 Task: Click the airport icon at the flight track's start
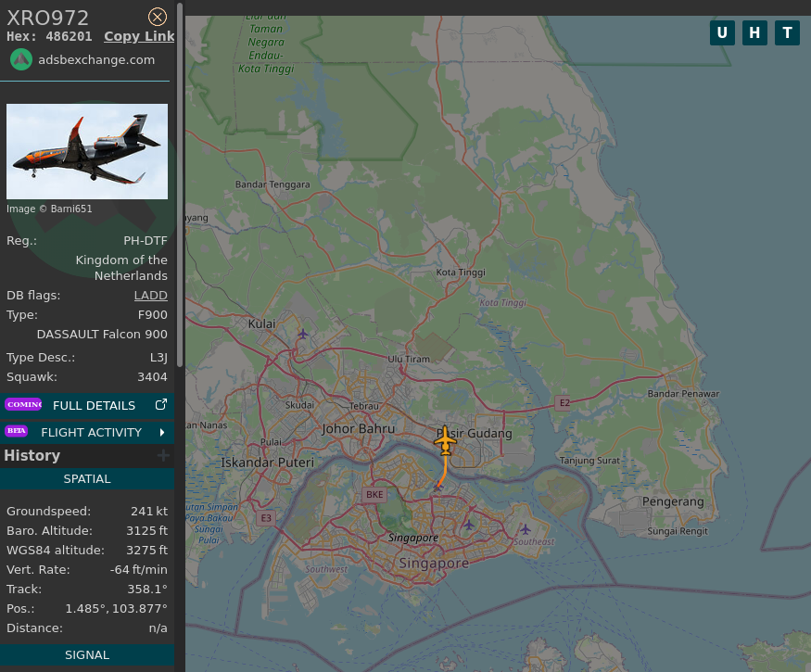pos(438,487)
